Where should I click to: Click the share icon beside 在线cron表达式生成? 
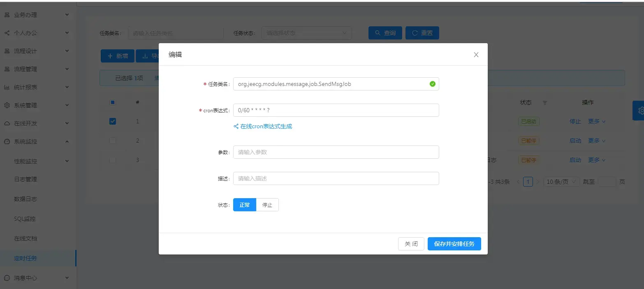click(x=236, y=127)
